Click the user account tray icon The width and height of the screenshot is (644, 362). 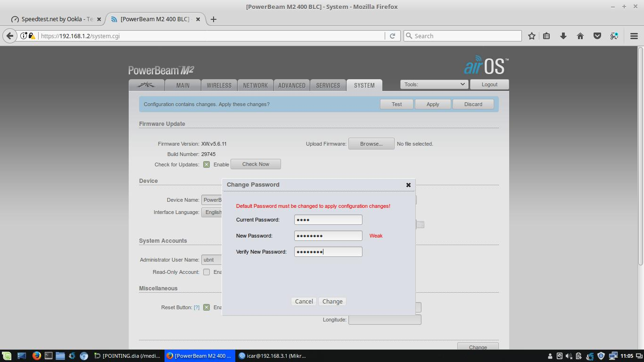point(550,356)
